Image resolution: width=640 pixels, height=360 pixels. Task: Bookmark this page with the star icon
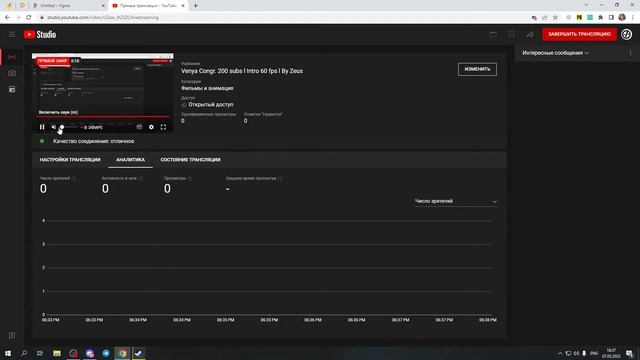tap(555, 18)
